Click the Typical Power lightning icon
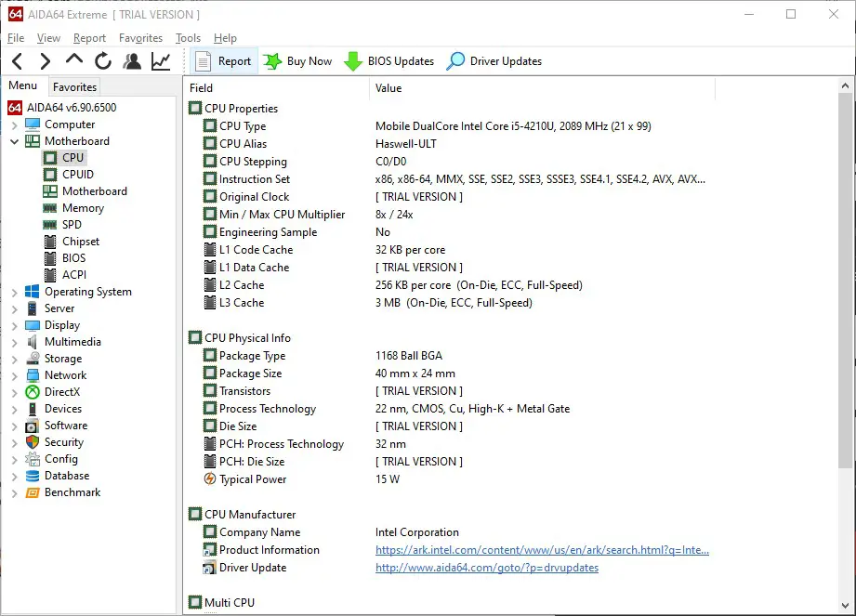 210,479
